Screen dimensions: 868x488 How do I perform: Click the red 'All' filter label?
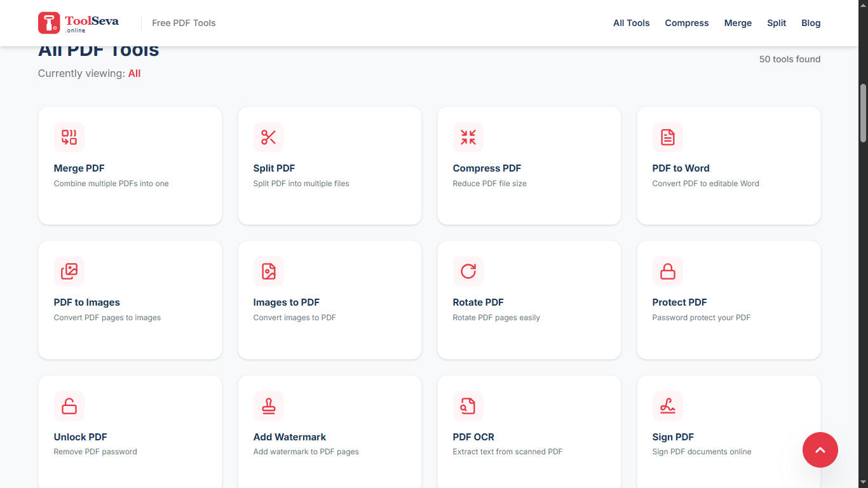click(134, 74)
